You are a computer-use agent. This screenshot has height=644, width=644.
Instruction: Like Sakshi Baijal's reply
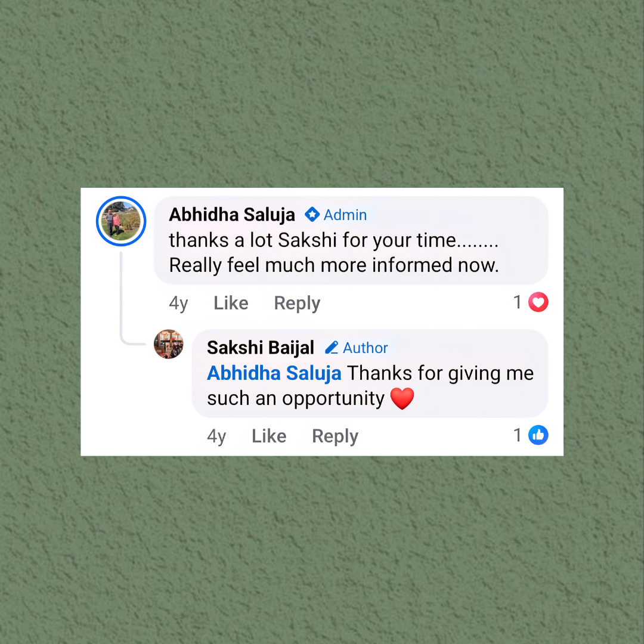269,436
